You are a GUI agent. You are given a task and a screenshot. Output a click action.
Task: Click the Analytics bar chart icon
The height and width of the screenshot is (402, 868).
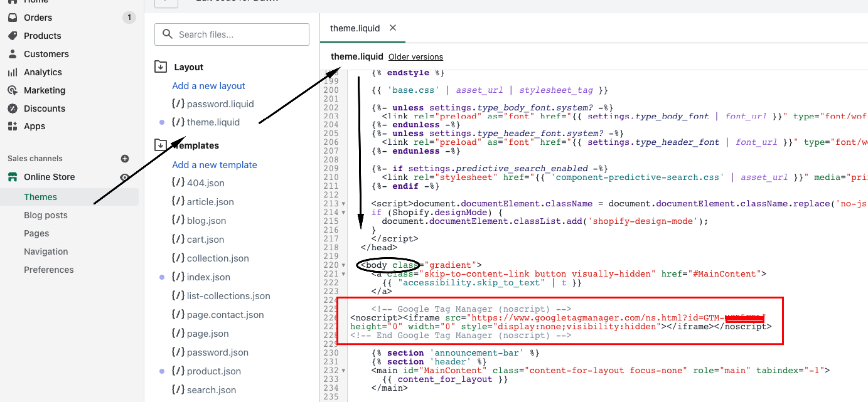(x=13, y=72)
